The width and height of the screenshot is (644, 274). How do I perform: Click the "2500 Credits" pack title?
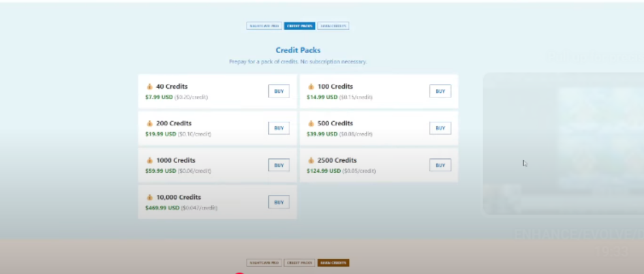coord(337,160)
